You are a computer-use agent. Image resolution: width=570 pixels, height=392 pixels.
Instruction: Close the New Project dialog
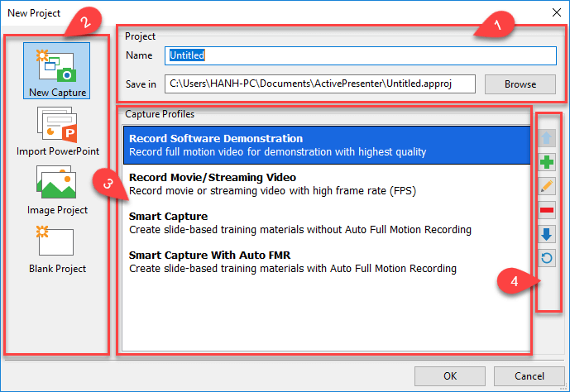553,11
